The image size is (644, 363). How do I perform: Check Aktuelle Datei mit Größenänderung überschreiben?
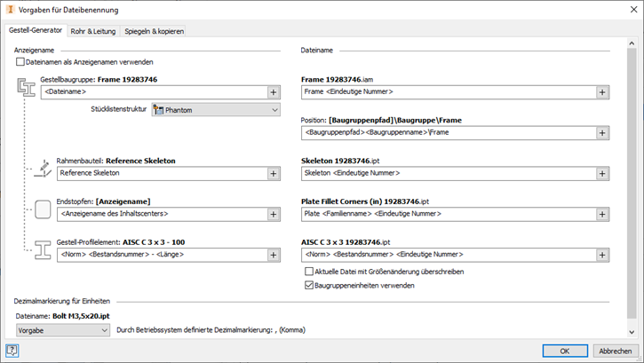click(x=309, y=272)
